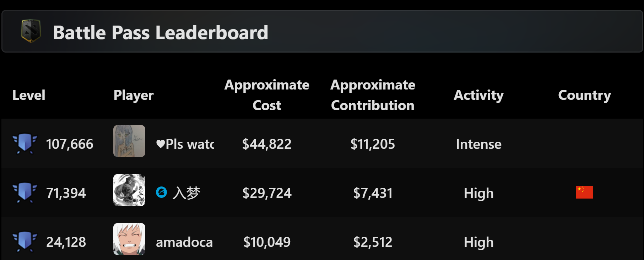Sort by Approximate Cost column
Image resolution: width=644 pixels, height=260 pixels.
[267, 95]
